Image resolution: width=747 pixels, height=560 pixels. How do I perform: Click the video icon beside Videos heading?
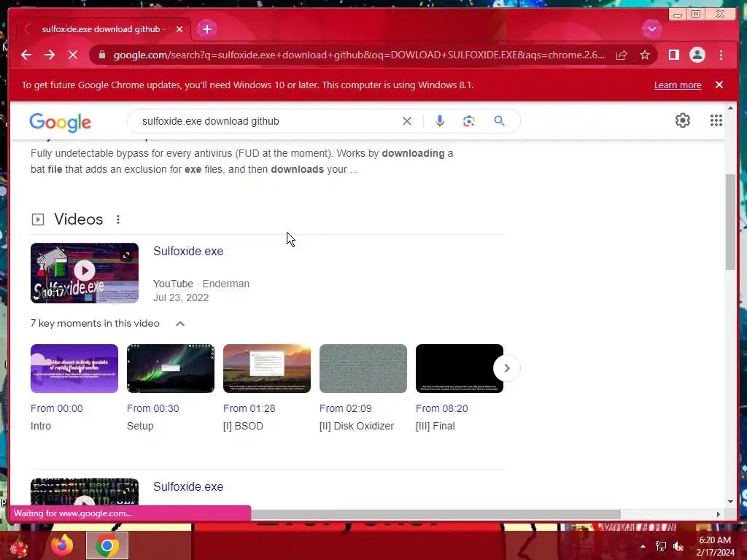click(38, 219)
